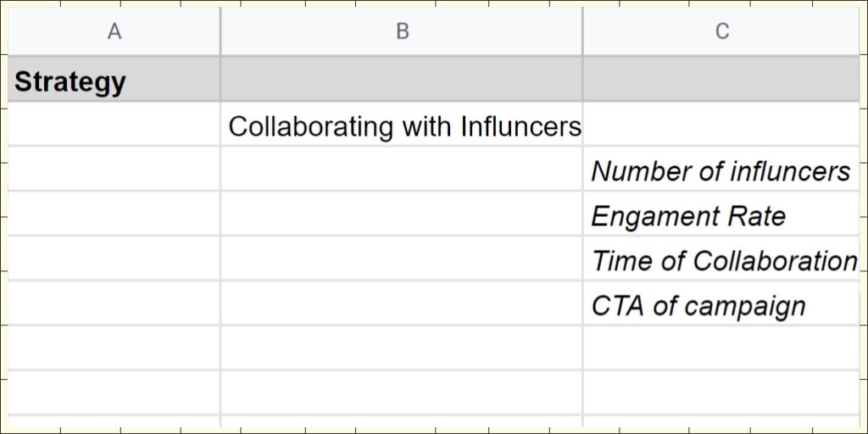This screenshot has width=868, height=434.
Task: Click the Engament Rate cell
Action: click(721, 214)
